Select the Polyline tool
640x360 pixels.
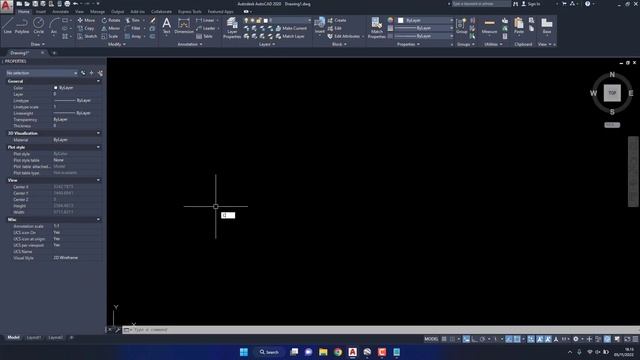point(22,26)
